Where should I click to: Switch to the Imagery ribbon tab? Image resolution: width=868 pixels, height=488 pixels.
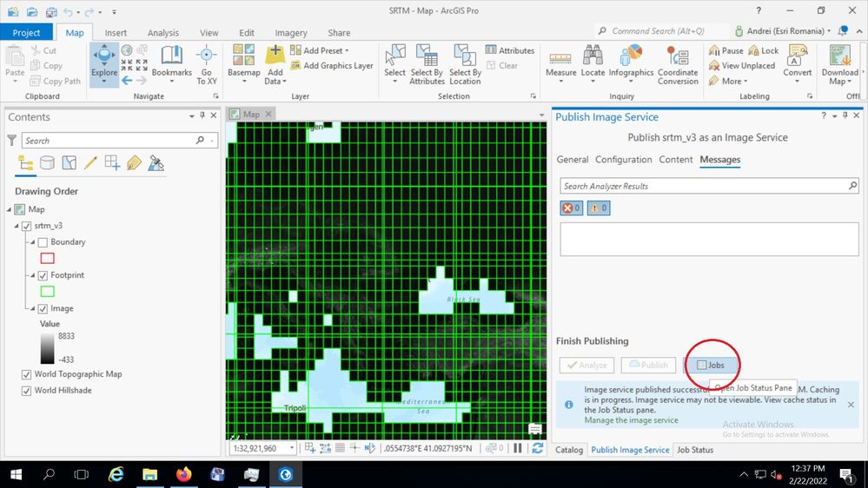(x=291, y=33)
